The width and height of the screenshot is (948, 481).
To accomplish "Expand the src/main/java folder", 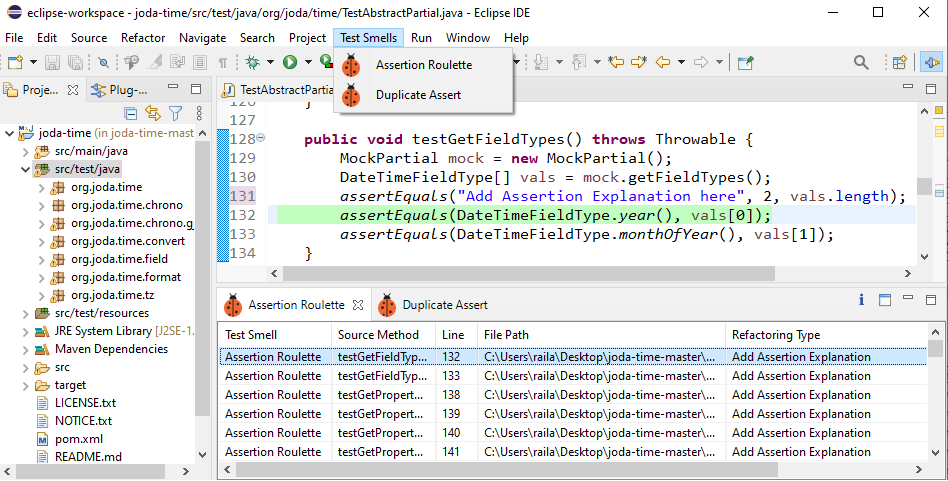I will click(x=25, y=151).
